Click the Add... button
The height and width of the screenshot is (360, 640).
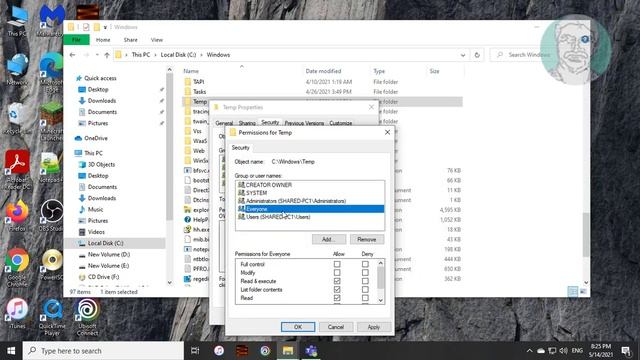pyautogui.click(x=329, y=239)
